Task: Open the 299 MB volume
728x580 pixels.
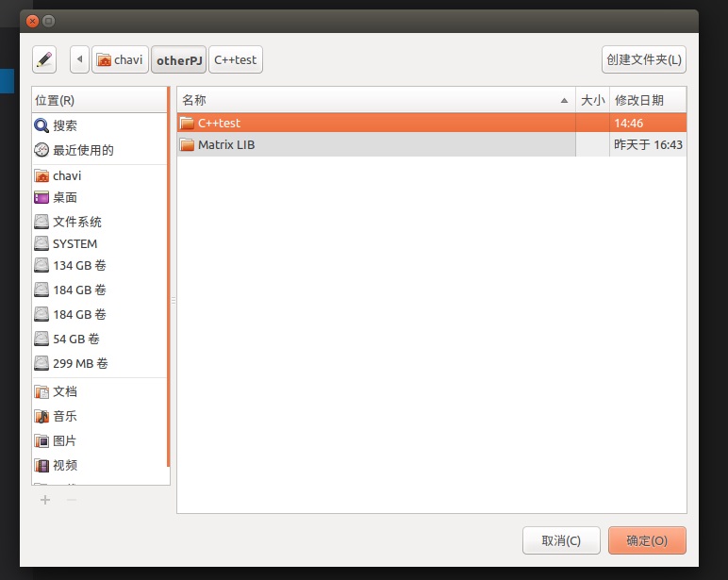Action: click(x=80, y=363)
